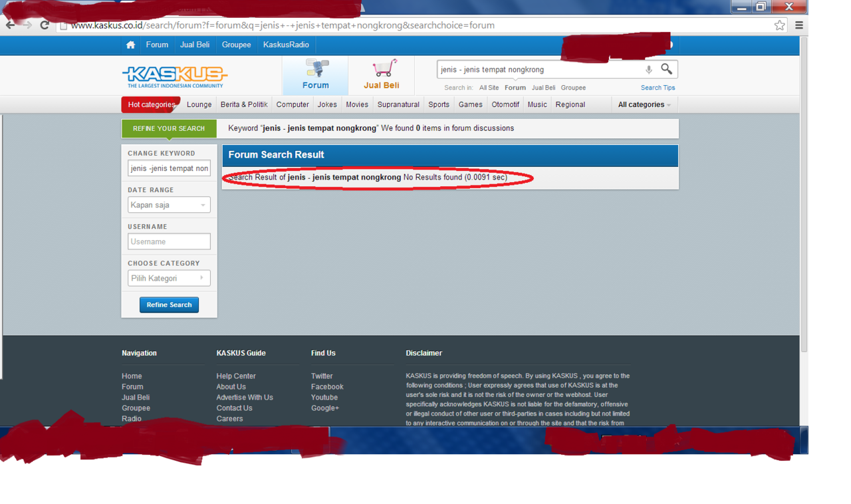
Task: Set search scope to Groupee
Action: pyautogui.click(x=573, y=88)
